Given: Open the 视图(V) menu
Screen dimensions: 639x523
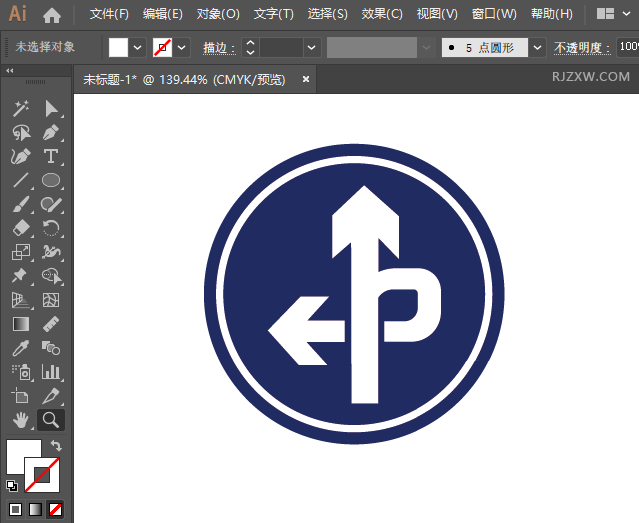Looking at the screenshot, I should (x=437, y=14).
